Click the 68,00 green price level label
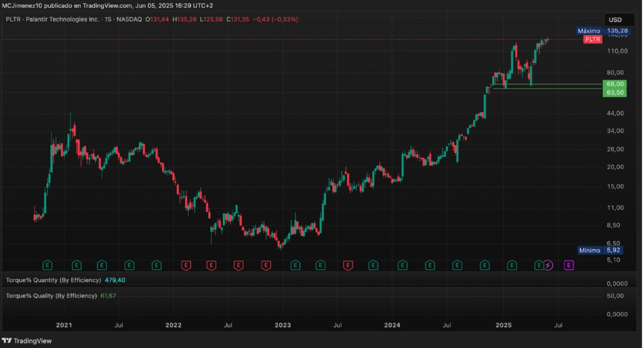The image size is (644, 348). tap(614, 84)
